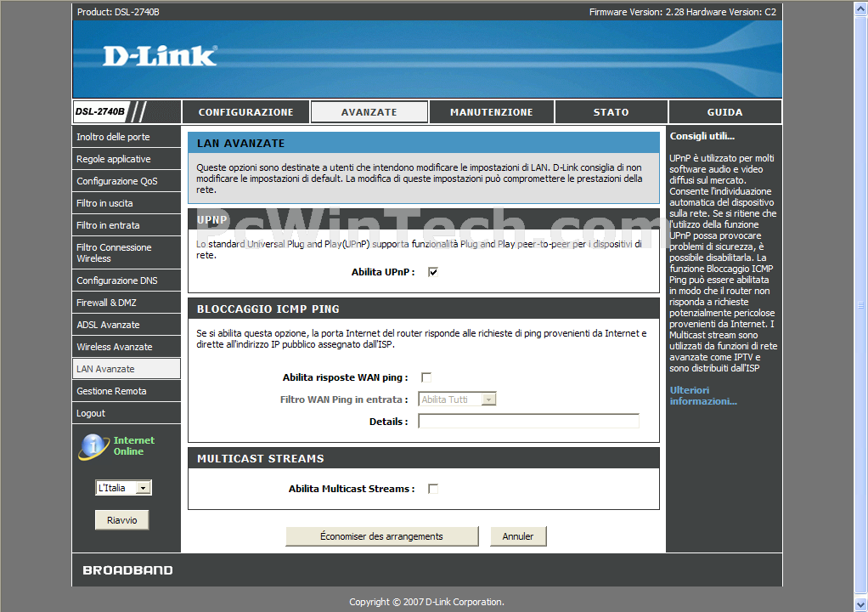
Task: Select Filtro Connessione Wireless menu item
Action: tap(127, 253)
